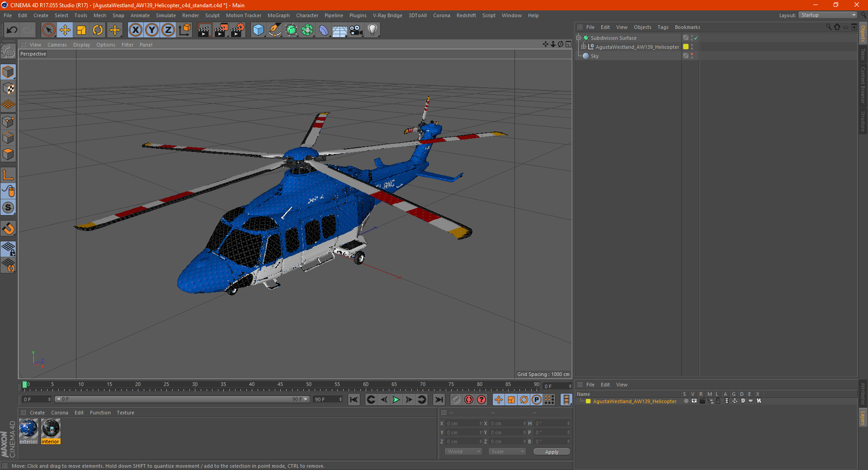Expand AgustaWestland_AW139_Helicopter object
868x470 pixels.
(583, 47)
